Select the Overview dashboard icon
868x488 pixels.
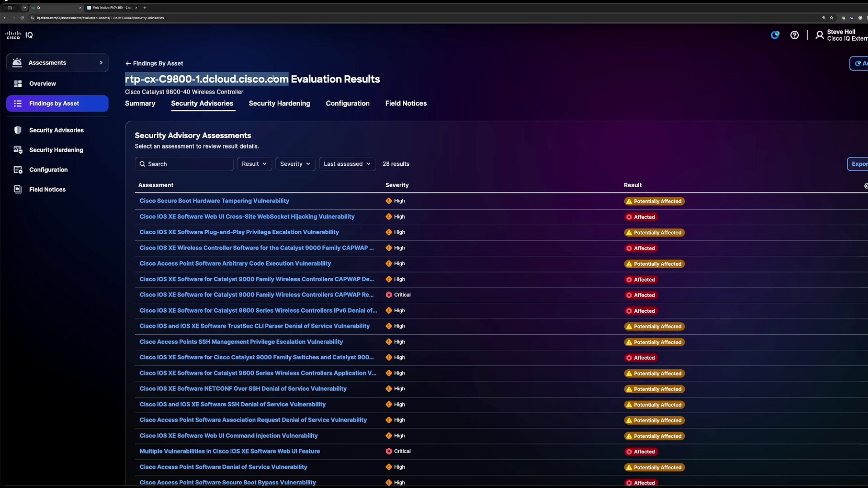coord(18,84)
